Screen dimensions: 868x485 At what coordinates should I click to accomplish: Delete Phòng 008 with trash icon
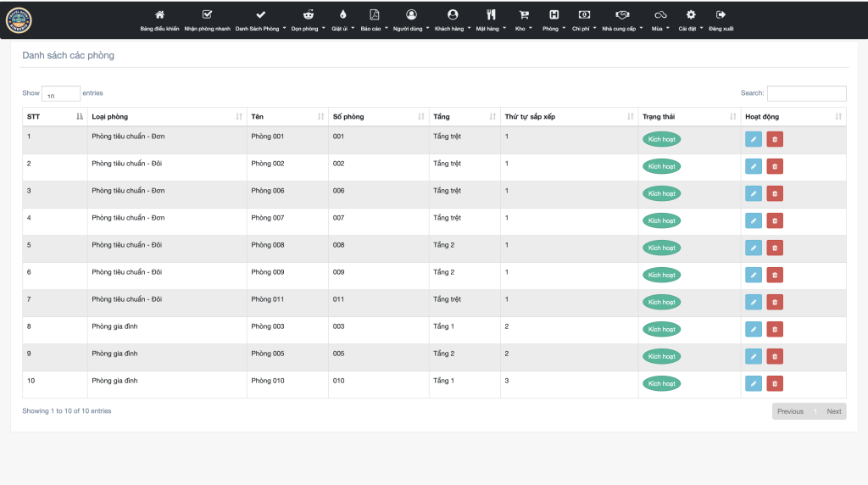pos(775,248)
